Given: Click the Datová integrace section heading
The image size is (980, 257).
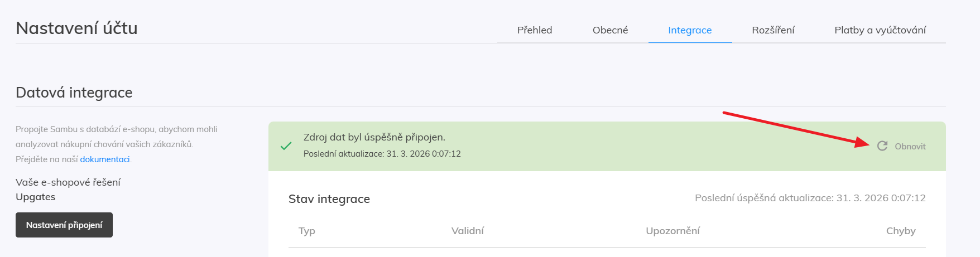Looking at the screenshot, I should pyautogui.click(x=74, y=93).
